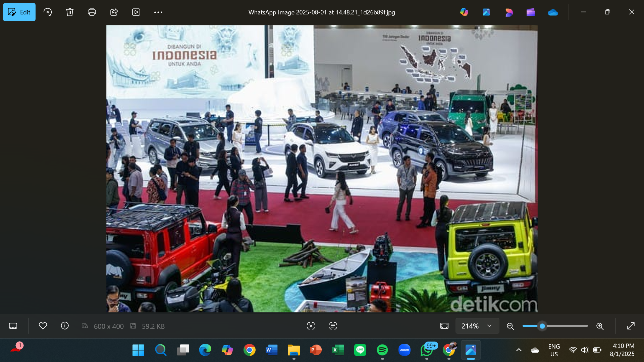Viewport: 644px width, 362px height.
Task: Open Clipchamp from the title bar
Action: click(x=531, y=12)
